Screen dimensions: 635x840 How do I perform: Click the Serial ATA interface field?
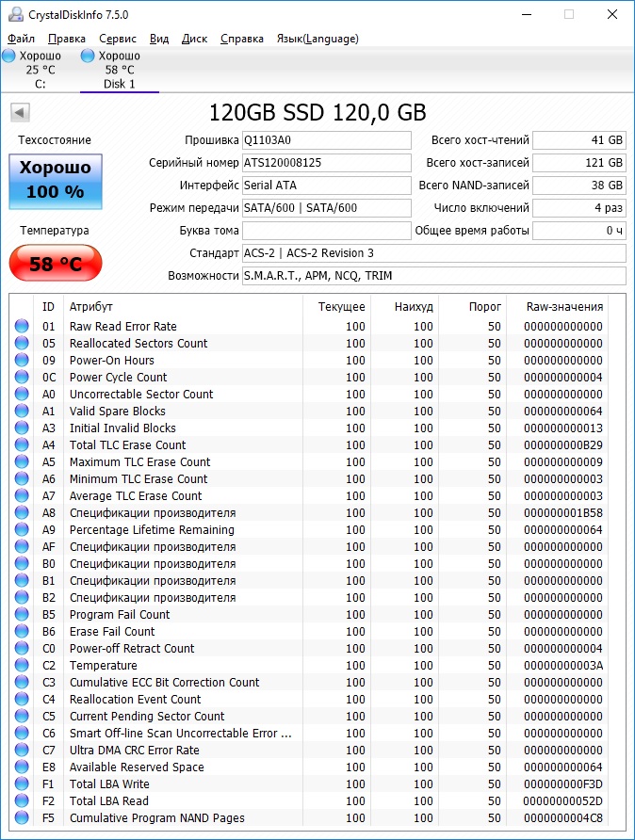tap(326, 186)
